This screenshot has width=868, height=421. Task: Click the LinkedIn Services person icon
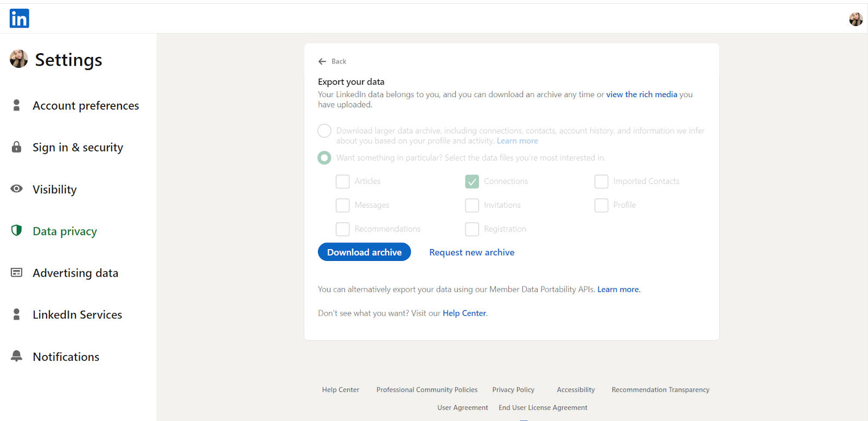coord(16,314)
